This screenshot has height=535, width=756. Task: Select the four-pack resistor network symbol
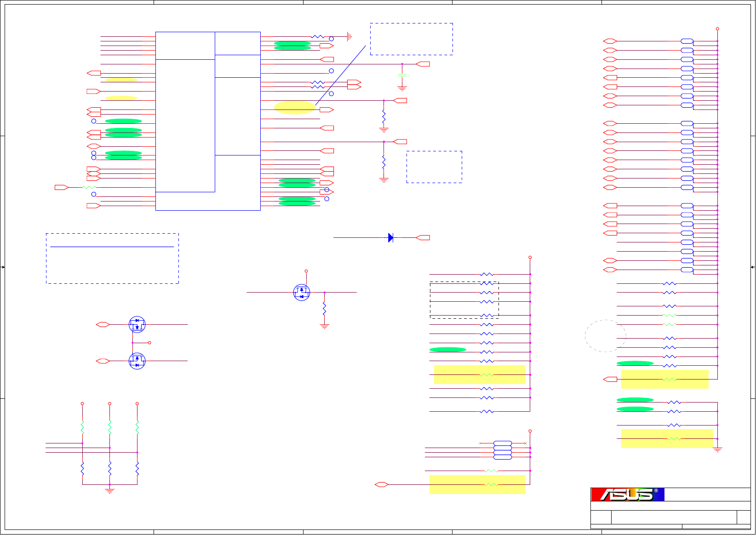pos(503,450)
